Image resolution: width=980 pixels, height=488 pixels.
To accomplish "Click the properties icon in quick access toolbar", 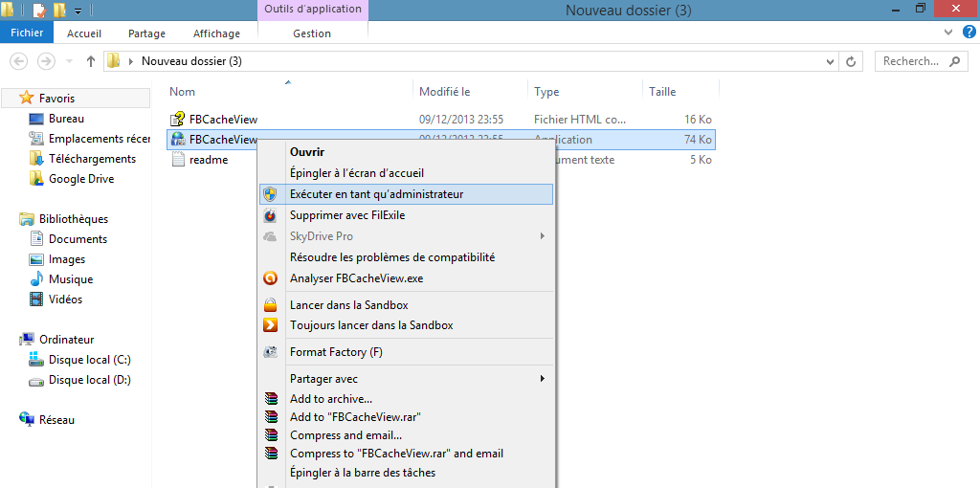I will [38, 10].
